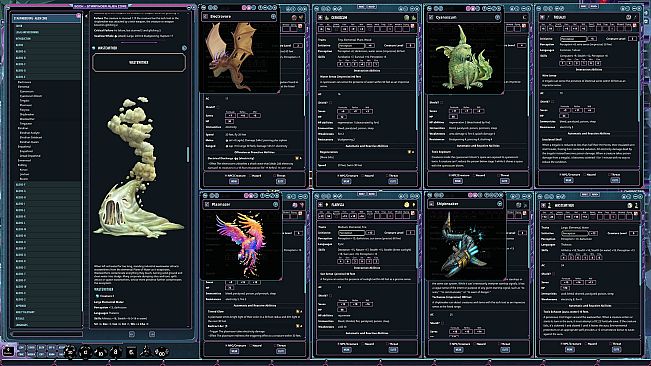
Task: Roll the d100 percentile dice
Action: (161, 352)
